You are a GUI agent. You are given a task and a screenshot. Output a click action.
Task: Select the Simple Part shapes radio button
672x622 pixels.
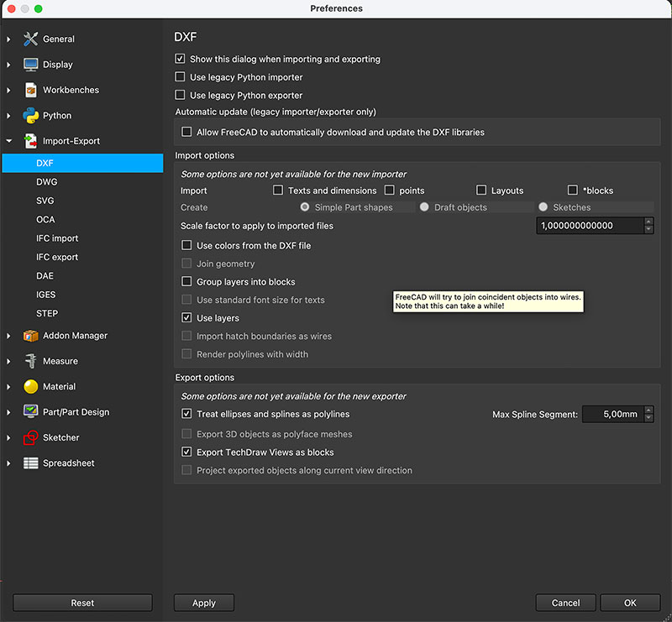click(x=305, y=207)
